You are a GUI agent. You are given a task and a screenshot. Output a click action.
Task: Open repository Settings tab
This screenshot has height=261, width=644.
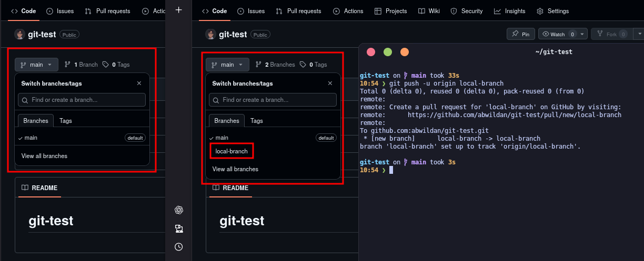click(x=552, y=11)
